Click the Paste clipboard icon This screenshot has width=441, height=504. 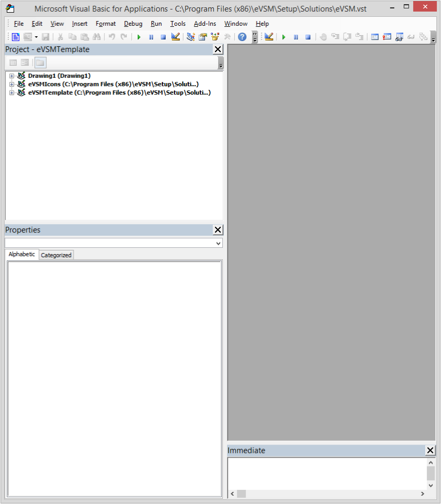(85, 37)
